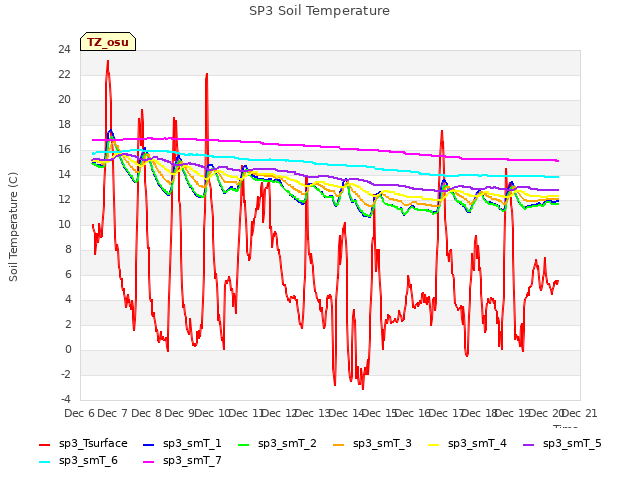Click the 24 y-axis tick label
640x480 pixels.
[x=64, y=49]
